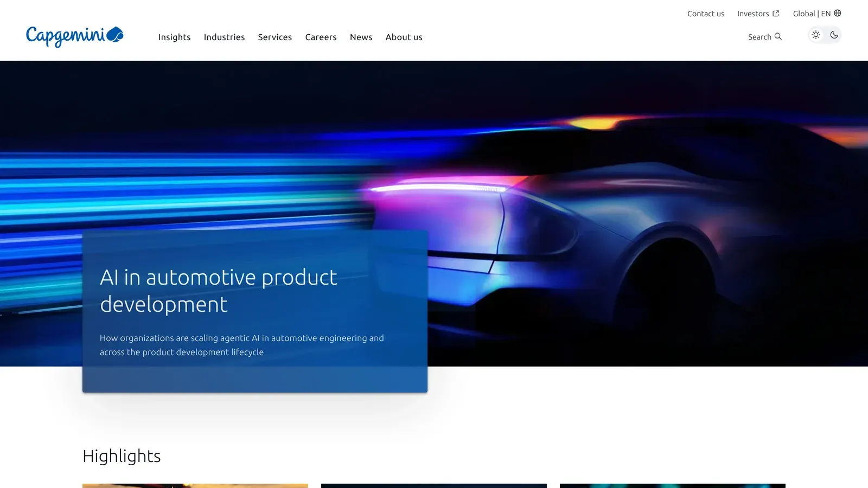Viewport: 868px width, 488px height.
Task: Open the News menu
Action: [x=361, y=37]
